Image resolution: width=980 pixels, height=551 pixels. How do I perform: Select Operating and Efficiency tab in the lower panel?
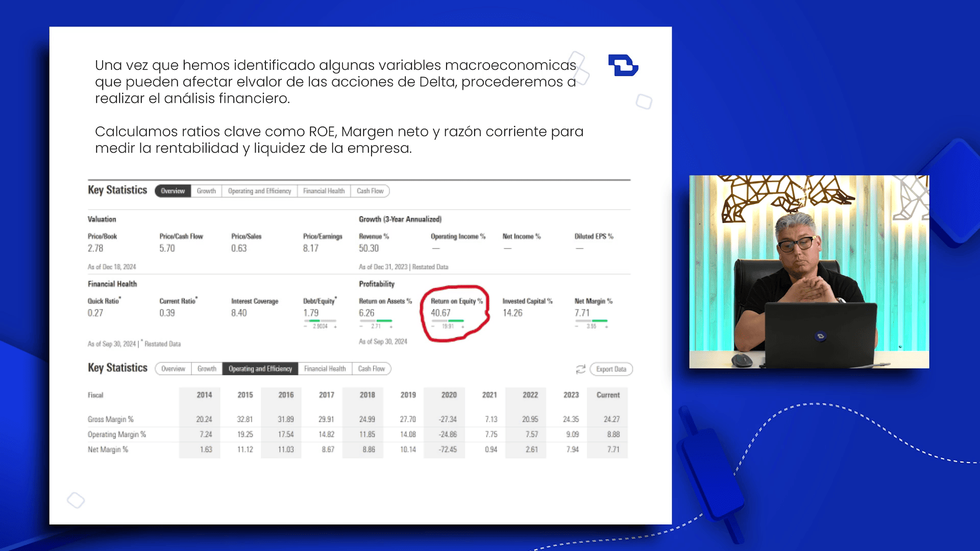coord(260,369)
